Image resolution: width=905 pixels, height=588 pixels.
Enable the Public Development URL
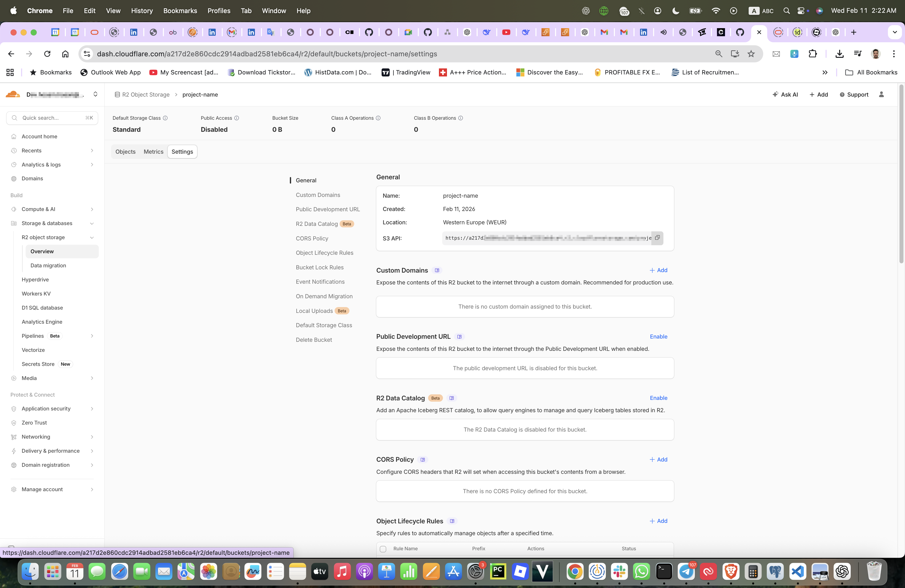tap(658, 336)
